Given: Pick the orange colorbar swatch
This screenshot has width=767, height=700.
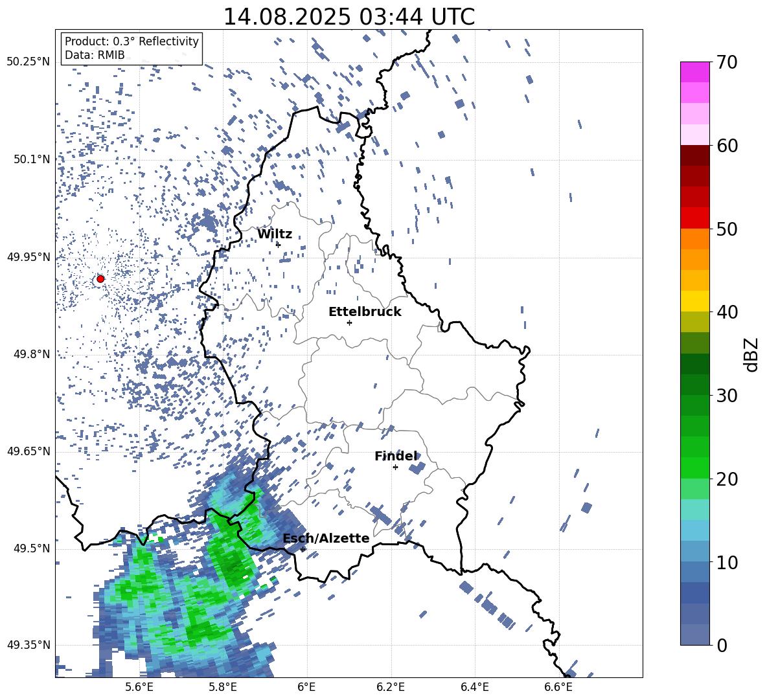Looking at the screenshot, I should 694,239.
